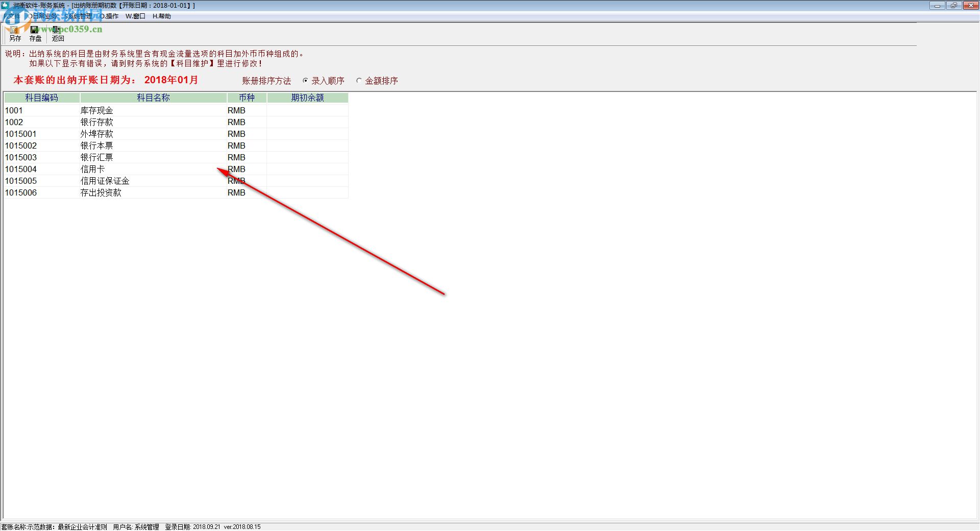Screen dimensions: 980x531
Task: Select the 金额排序 sorting radio button
Action: [359, 81]
